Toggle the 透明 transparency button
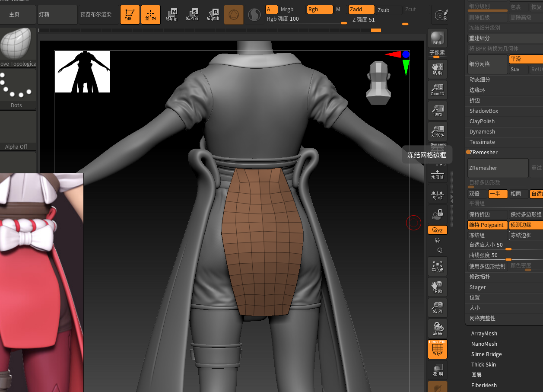Viewport: 543px width, 392px height. coord(437,370)
